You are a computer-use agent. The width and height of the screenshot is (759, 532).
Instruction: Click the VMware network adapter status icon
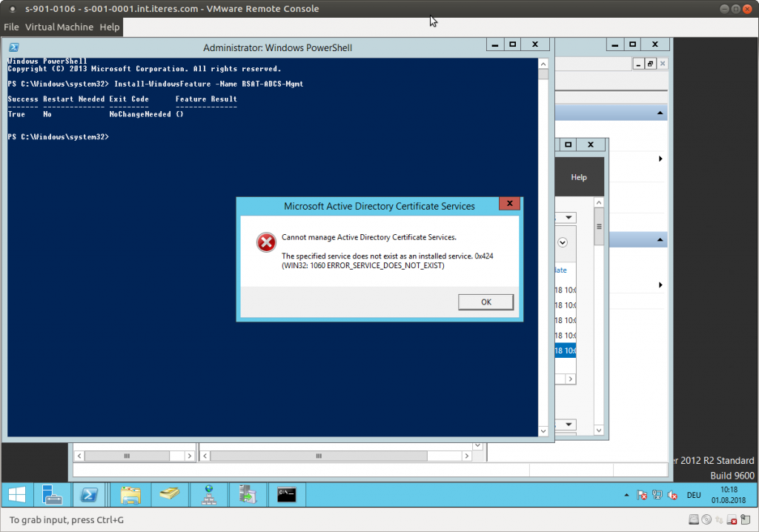719,520
